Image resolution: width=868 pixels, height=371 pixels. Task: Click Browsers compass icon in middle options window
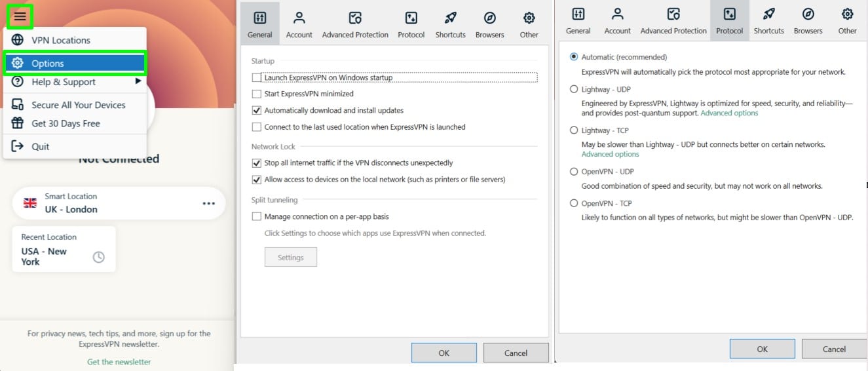coord(490,18)
